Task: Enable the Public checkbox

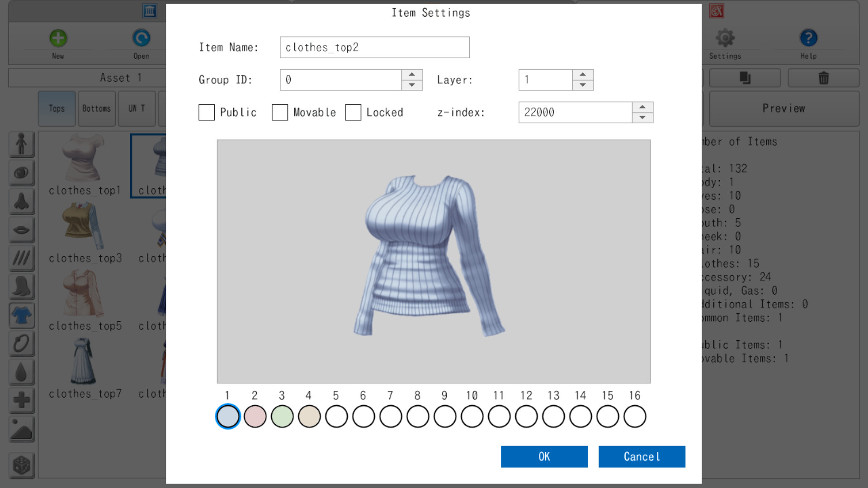Action: (x=206, y=113)
